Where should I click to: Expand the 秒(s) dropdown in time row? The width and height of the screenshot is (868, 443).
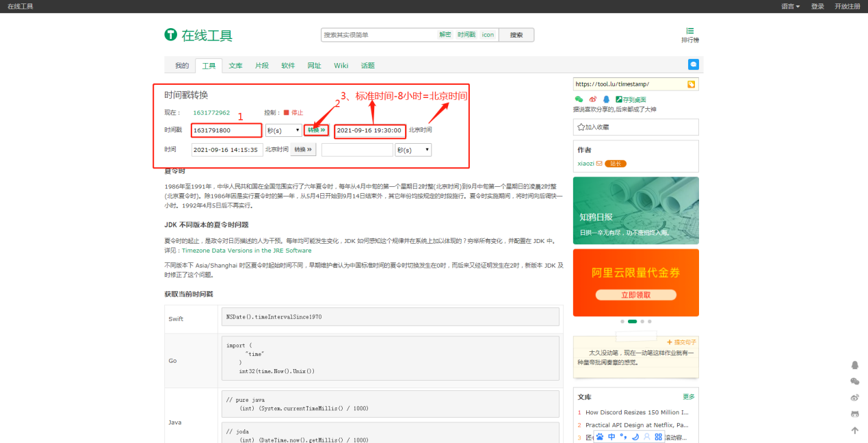point(413,150)
